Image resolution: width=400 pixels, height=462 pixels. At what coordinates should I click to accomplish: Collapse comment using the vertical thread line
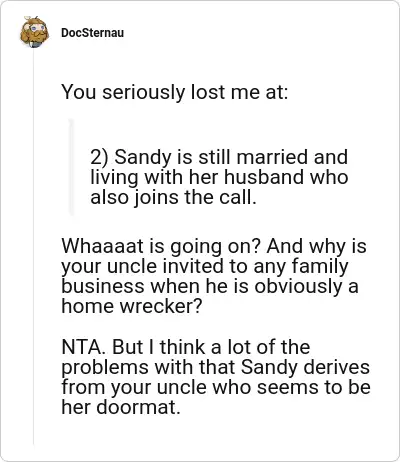pyautogui.click(x=33, y=247)
